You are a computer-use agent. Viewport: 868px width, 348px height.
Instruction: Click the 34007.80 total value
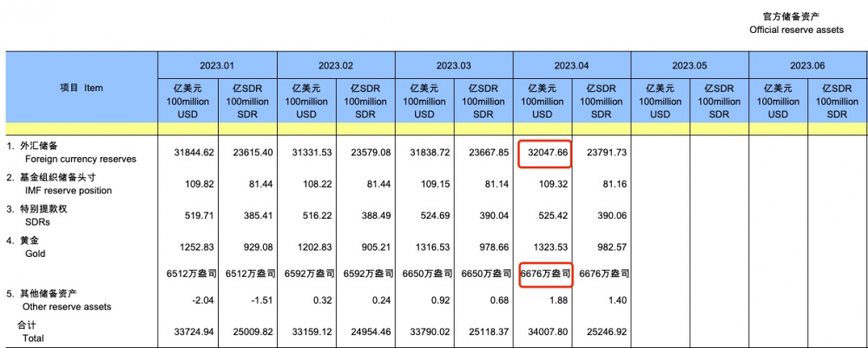tap(547, 332)
